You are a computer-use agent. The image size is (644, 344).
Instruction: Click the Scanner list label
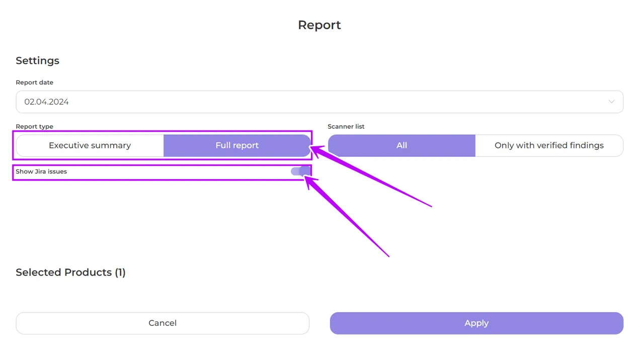[x=346, y=127]
